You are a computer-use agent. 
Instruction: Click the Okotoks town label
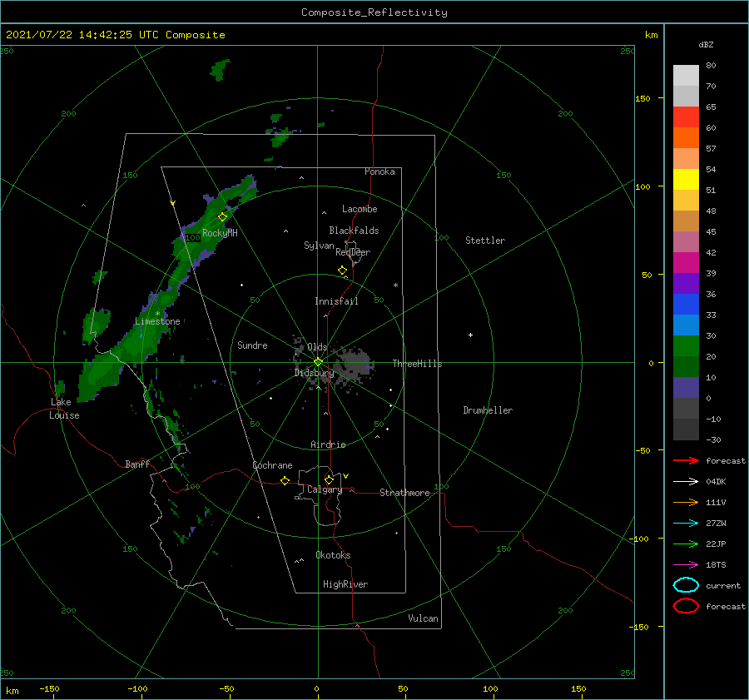pos(333,555)
